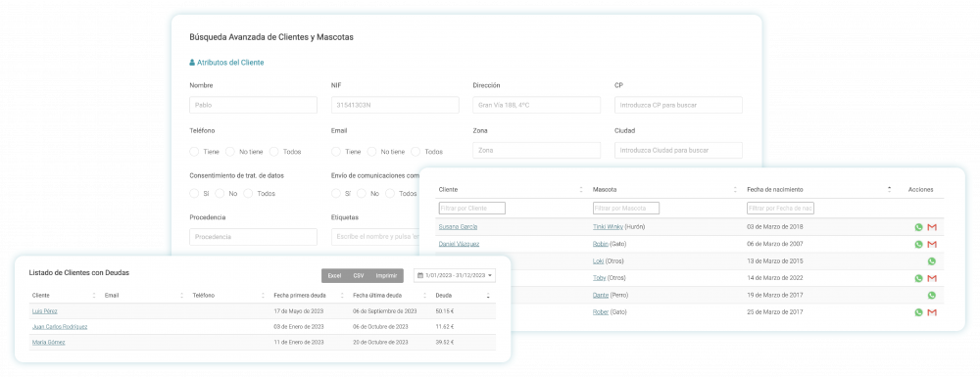The height and width of the screenshot is (377, 980).
Task: Choose 'No' for Envío de comunicaciones
Action: pyautogui.click(x=362, y=194)
